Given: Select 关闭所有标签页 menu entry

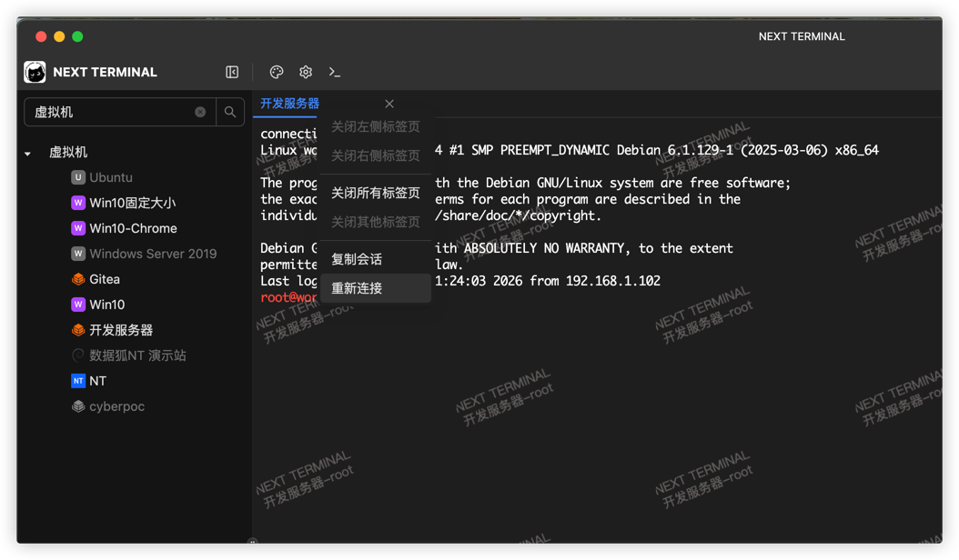Looking at the screenshot, I should 376,194.
